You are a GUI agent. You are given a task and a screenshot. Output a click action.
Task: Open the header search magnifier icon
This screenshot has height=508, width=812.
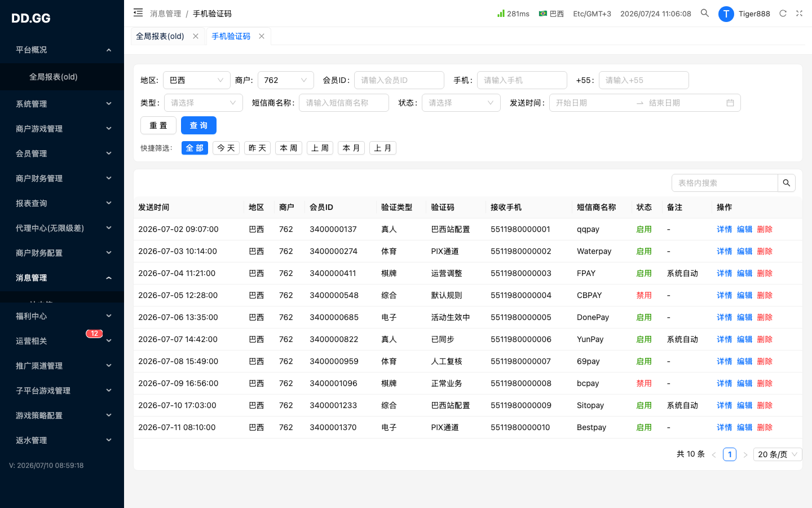click(705, 13)
